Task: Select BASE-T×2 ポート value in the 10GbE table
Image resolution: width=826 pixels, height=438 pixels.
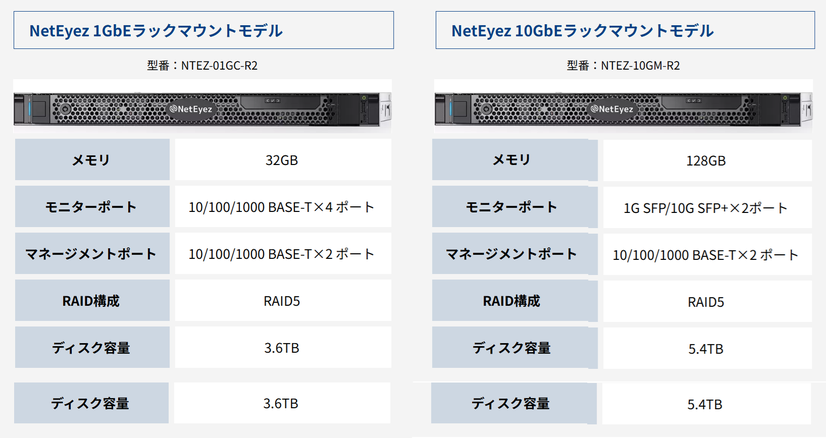Action: (x=706, y=255)
